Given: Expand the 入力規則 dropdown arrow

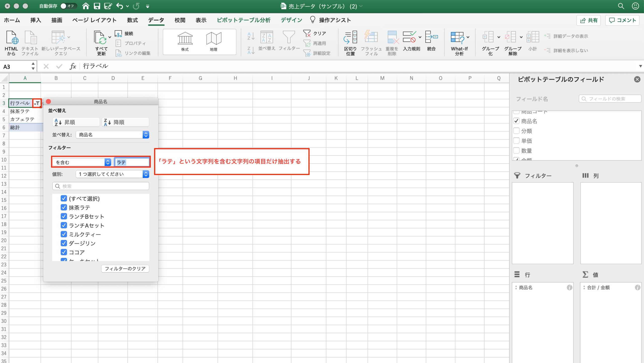Looking at the screenshot, I should coord(420,37).
